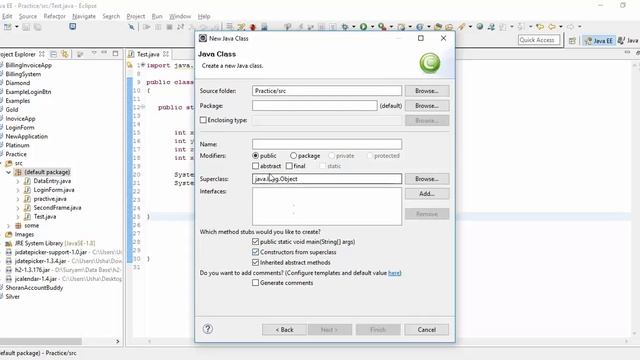Click the Test.java file icon in Project Explorer
640x360 pixels.
tap(27, 217)
